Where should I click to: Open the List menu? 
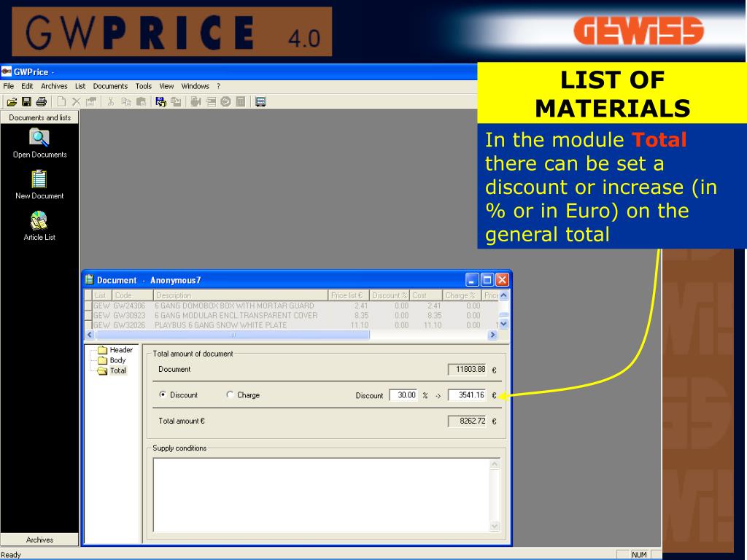80,86
